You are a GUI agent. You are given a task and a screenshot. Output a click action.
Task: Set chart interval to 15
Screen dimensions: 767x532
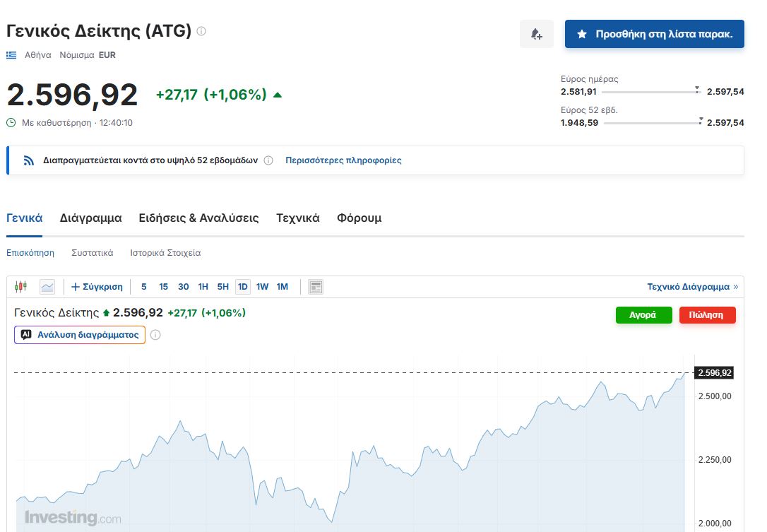click(x=163, y=287)
